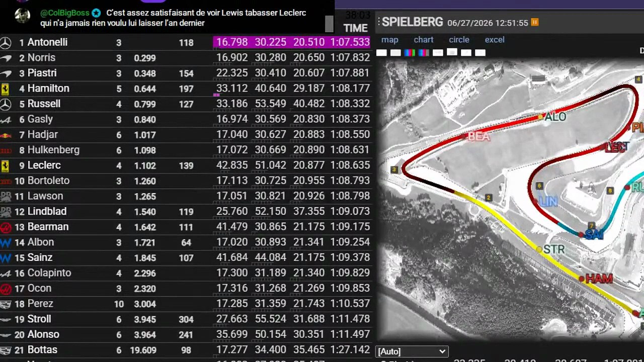This screenshot has height=362, width=644.
Task: Click the Red Bull logo beside Hadjar
Action: pyautogui.click(x=6, y=135)
